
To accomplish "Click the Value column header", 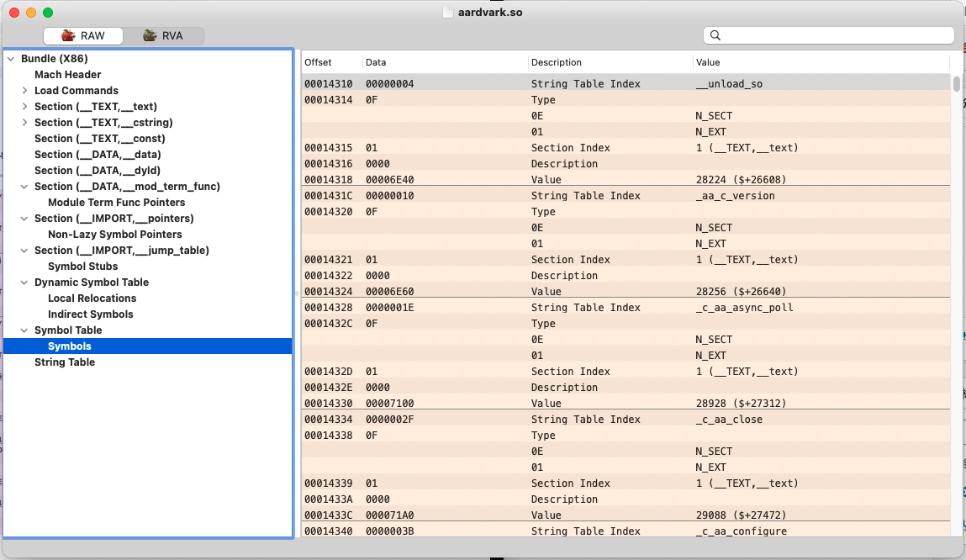I will coord(708,62).
